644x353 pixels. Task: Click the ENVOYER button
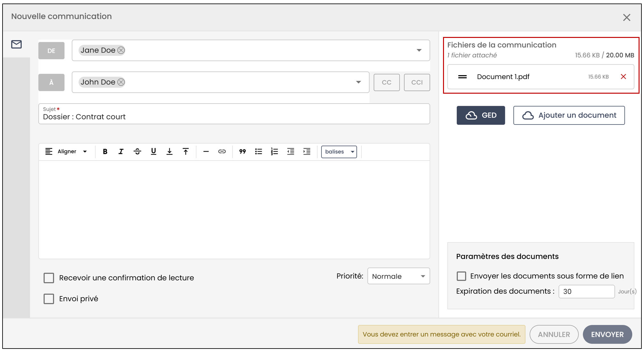click(x=607, y=335)
